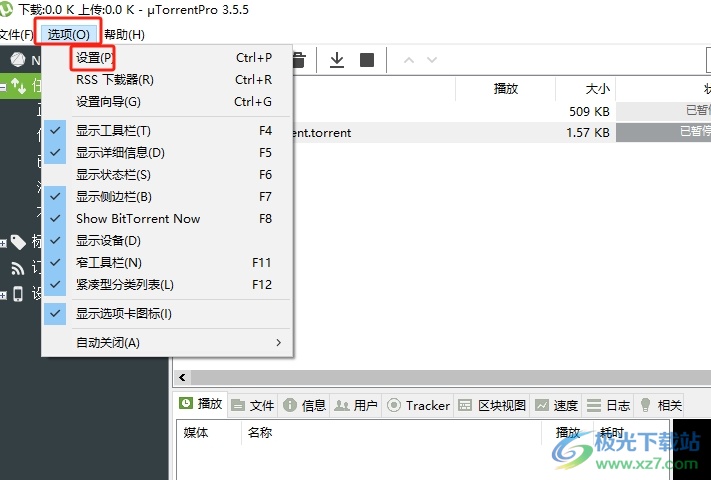Click the µTorrent app icon in title bar

coord(6,9)
